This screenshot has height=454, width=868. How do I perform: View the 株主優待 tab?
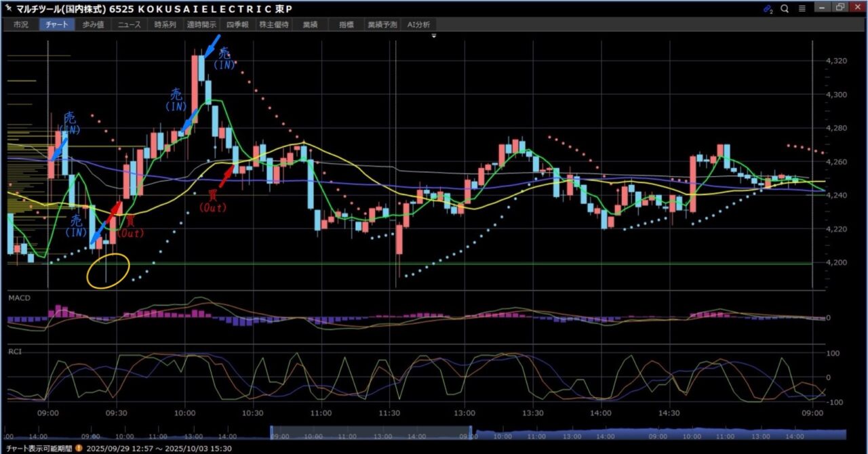tap(275, 24)
